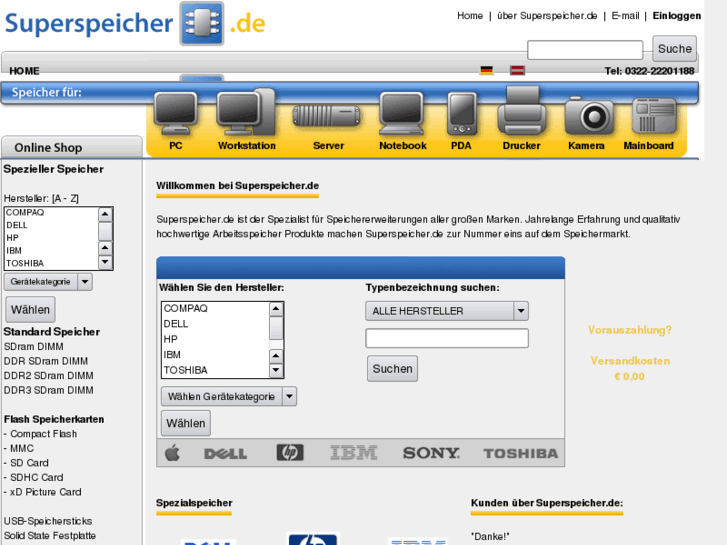Switch language with the German flag
This screenshot has width=727, height=545.
[x=486, y=70]
